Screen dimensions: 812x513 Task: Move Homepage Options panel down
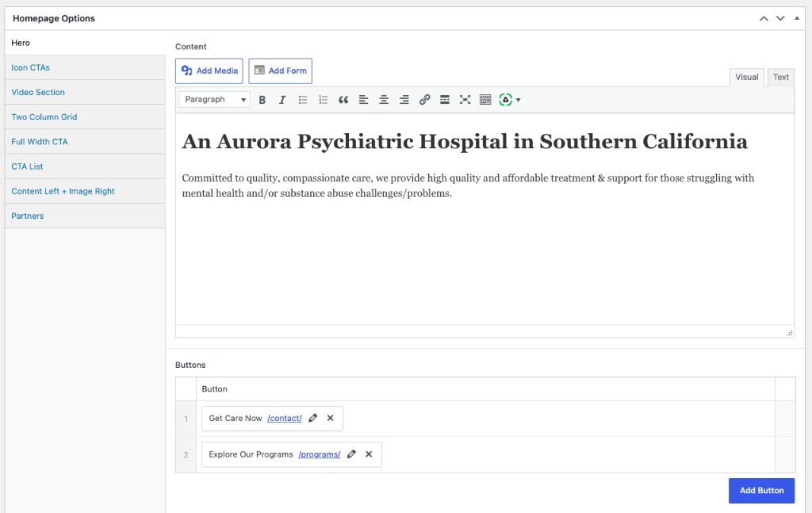tap(780, 19)
